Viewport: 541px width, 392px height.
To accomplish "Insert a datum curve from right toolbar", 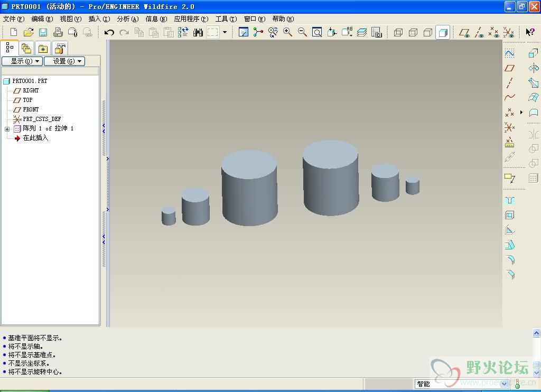I will coord(510,97).
